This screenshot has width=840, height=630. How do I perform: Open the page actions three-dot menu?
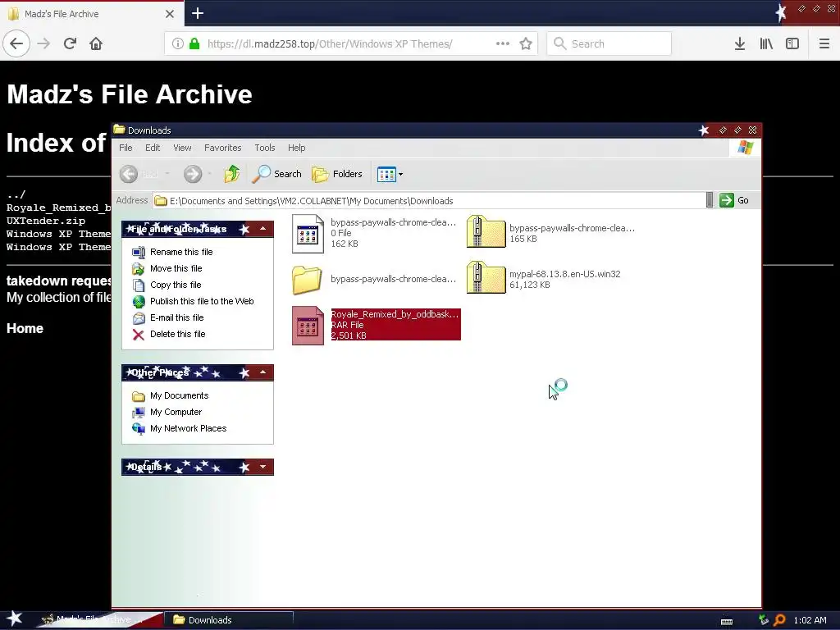pos(503,43)
